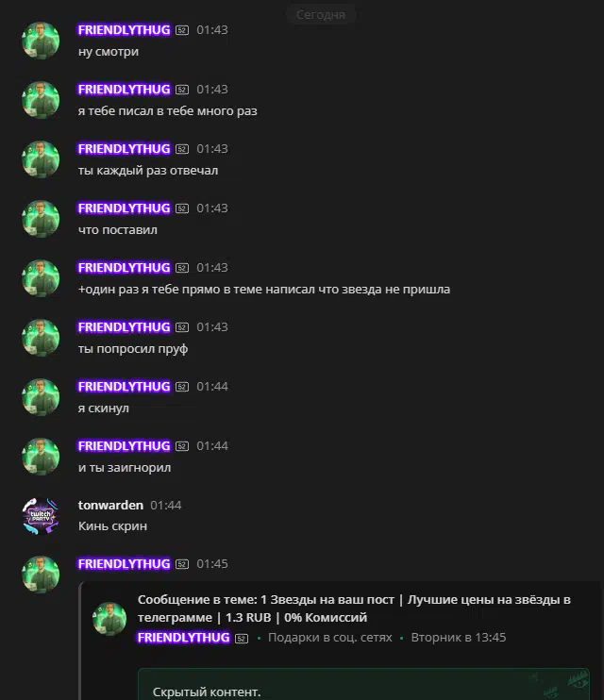The width and height of the screenshot is (604, 700).
Task: Click badge icon beside quoted FRIENDLYTHUG name
Action: pyautogui.click(x=242, y=639)
